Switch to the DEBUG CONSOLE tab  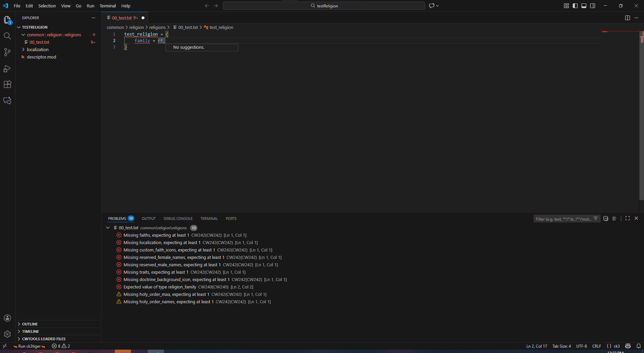[x=178, y=219]
